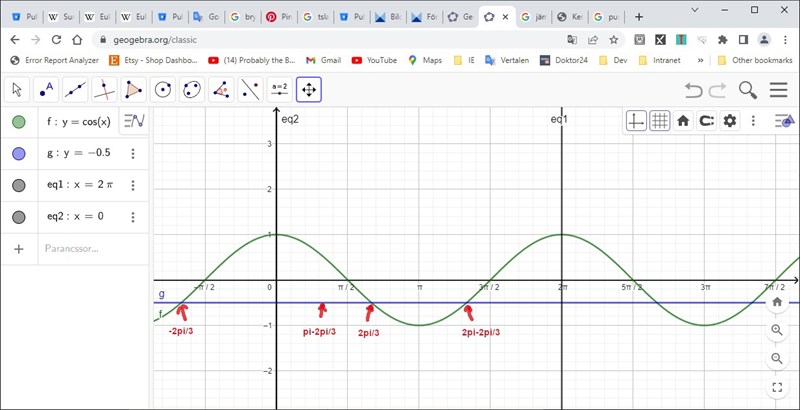Pick the Circle with Center tool
Image resolution: width=800 pixels, height=410 pixels.
[x=163, y=90]
